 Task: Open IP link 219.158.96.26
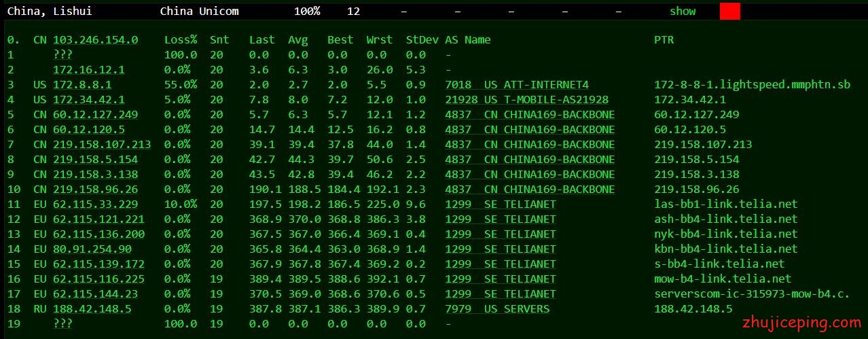click(x=95, y=190)
